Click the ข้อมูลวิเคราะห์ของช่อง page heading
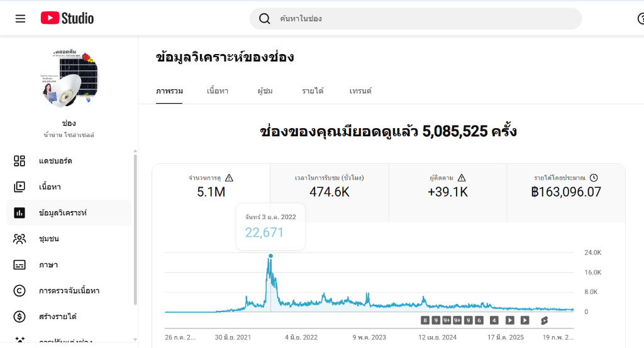Image resolution: width=644 pixels, height=348 pixels. 225,57
